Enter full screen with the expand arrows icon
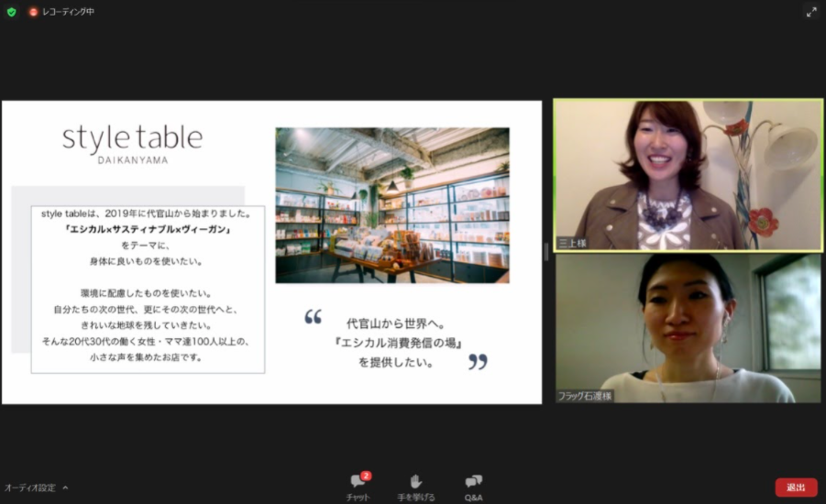The image size is (826, 504). (811, 12)
